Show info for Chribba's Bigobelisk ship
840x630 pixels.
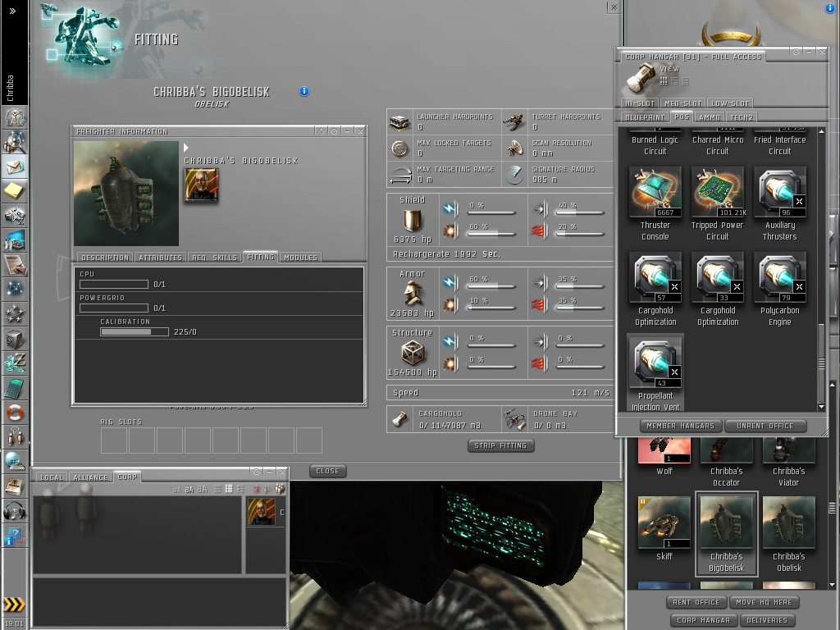tap(304, 91)
